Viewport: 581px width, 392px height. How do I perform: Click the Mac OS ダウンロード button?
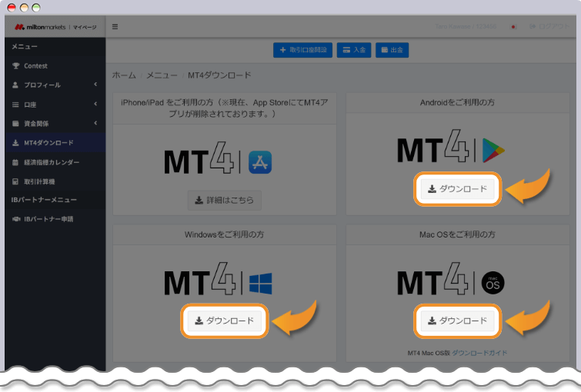[x=458, y=321]
